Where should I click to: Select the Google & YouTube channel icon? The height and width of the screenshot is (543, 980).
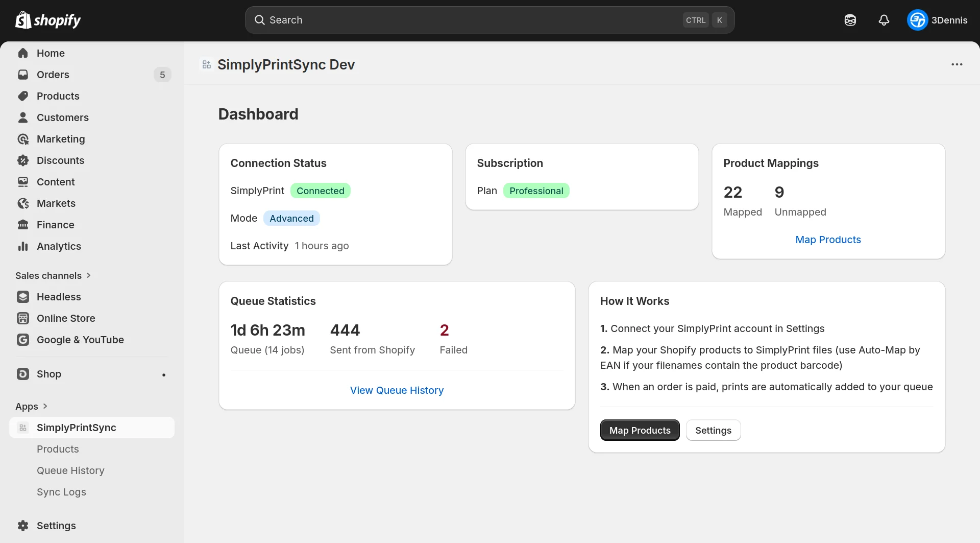point(23,340)
